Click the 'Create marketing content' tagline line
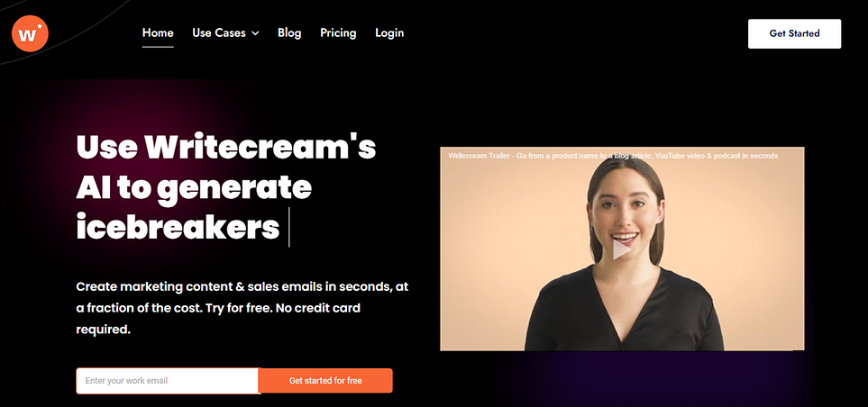The height and width of the screenshot is (407, 868). click(x=242, y=287)
